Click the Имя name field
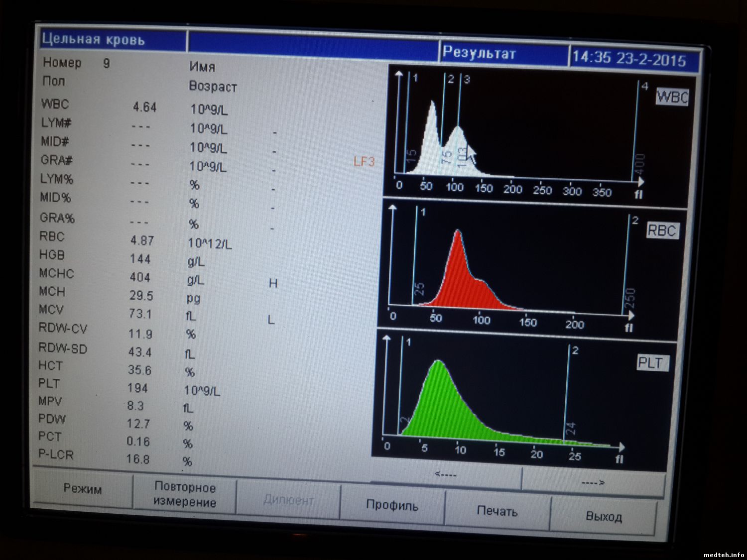Image resolution: width=747 pixels, height=560 pixels. click(x=202, y=67)
